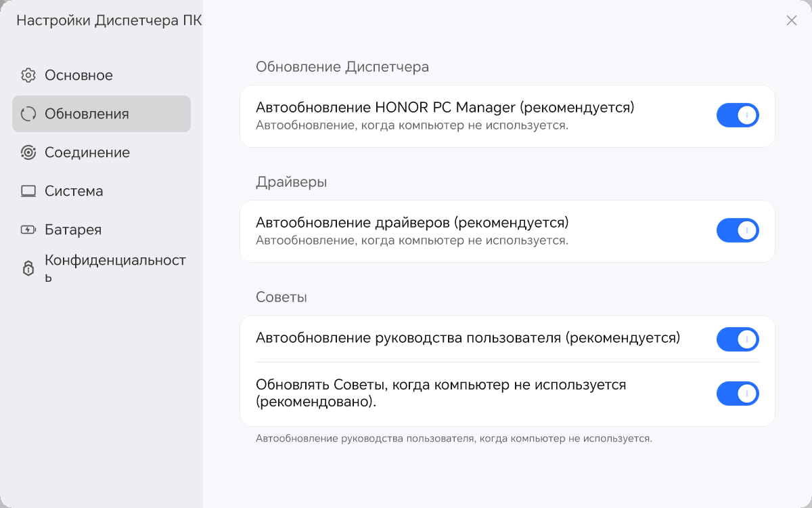Image resolution: width=812 pixels, height=508 pixels.
Task: Click the laptop icon beside Система
Action: [x=28, y=191]
